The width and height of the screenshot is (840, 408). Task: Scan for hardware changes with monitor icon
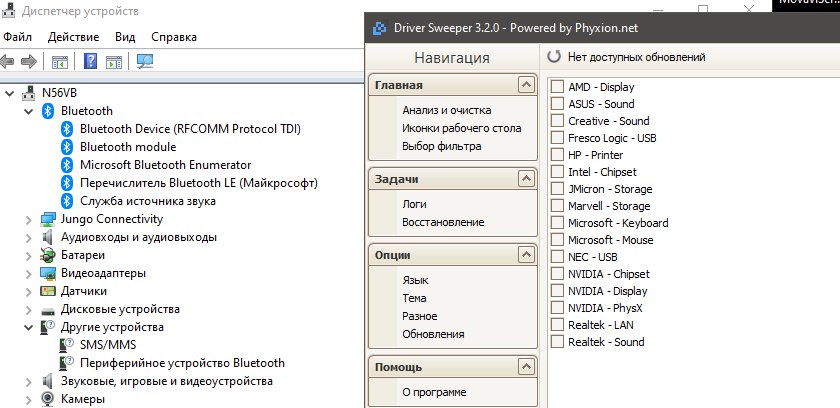[x=145, y=62]
